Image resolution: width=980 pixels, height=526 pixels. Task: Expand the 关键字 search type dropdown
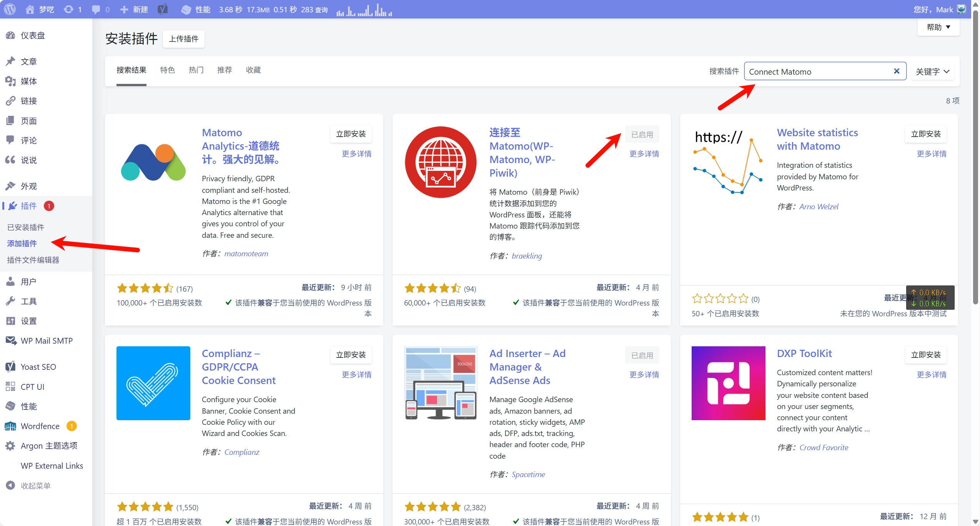933,72
